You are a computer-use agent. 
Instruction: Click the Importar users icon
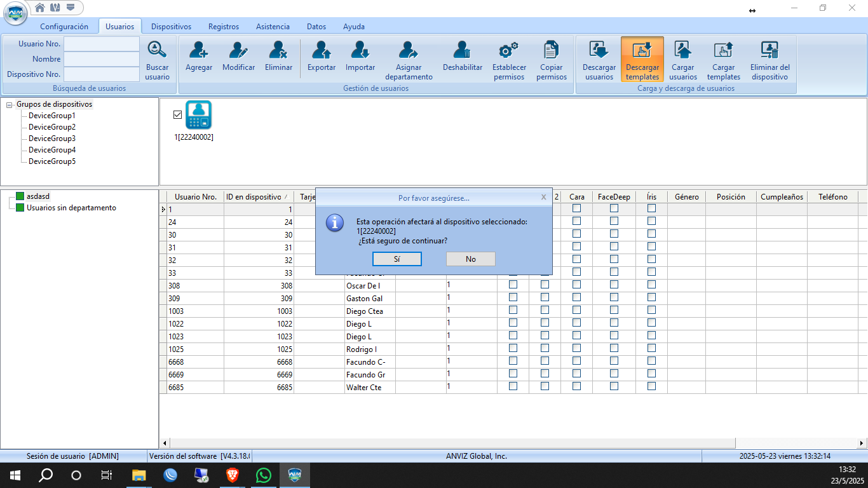[x=360, y=50]
